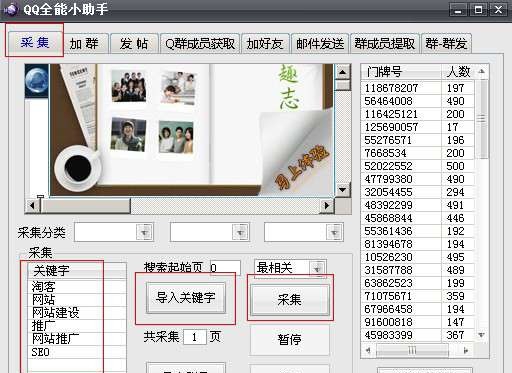512x373 pixels.
Task: Select row 116425121 in group list
Action: 417,114
